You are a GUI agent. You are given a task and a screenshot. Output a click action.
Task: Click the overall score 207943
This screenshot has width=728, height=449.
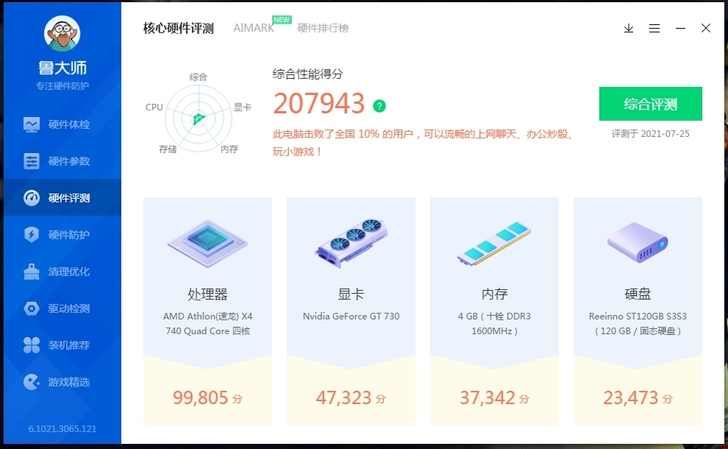[x=318, y=103]
